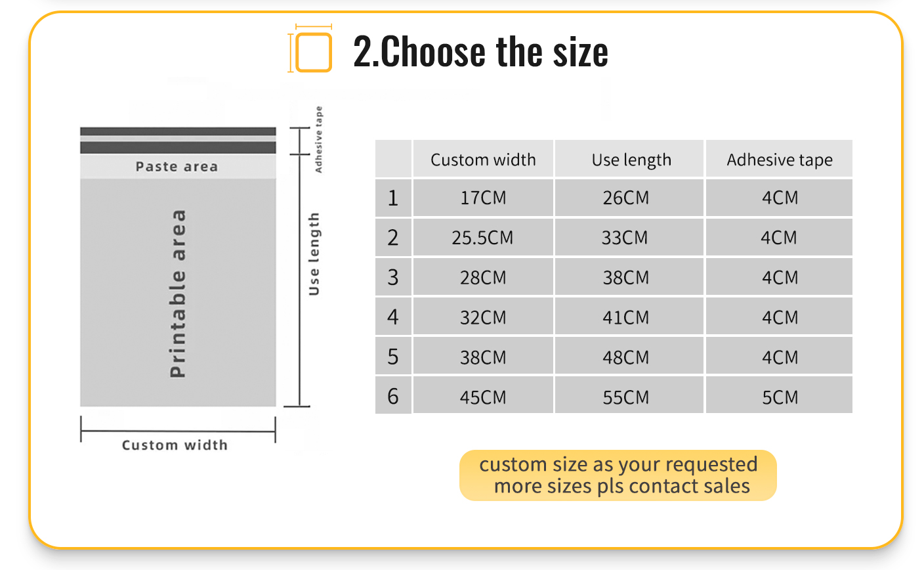
Task: Click the Printable area of bag diagram
Action: coord(178,293)
